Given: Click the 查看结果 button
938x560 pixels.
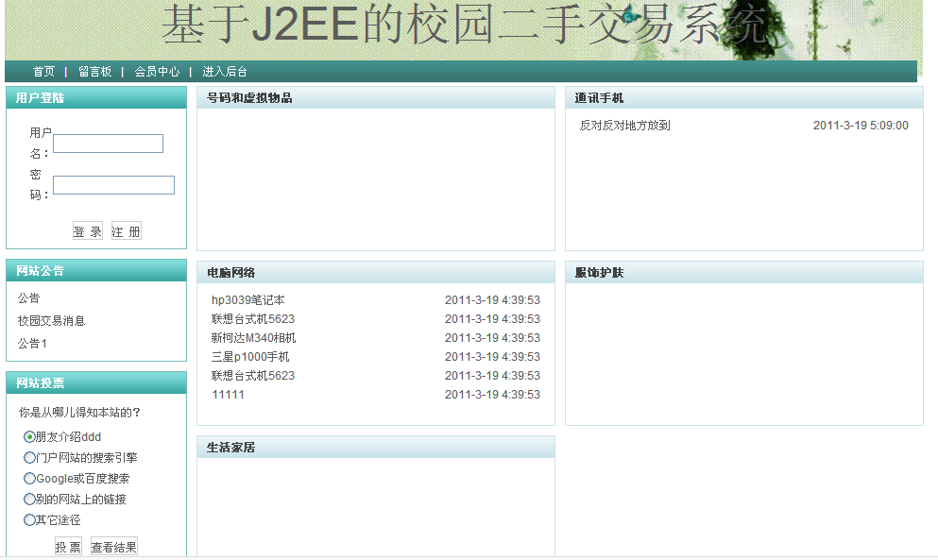Looking at the screenshot, I should [113, 546].
